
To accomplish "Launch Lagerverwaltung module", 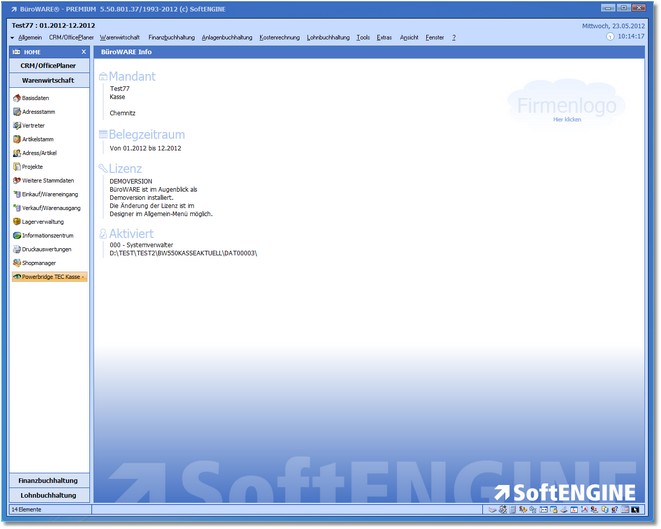I will (42, 221).
